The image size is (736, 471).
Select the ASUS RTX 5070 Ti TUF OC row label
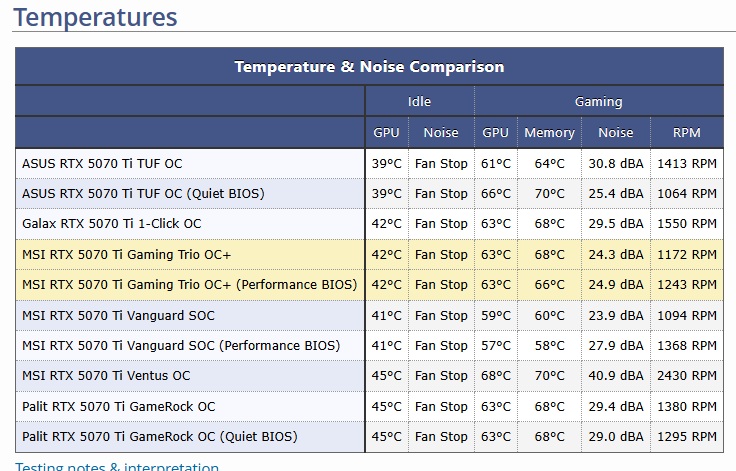102,163
